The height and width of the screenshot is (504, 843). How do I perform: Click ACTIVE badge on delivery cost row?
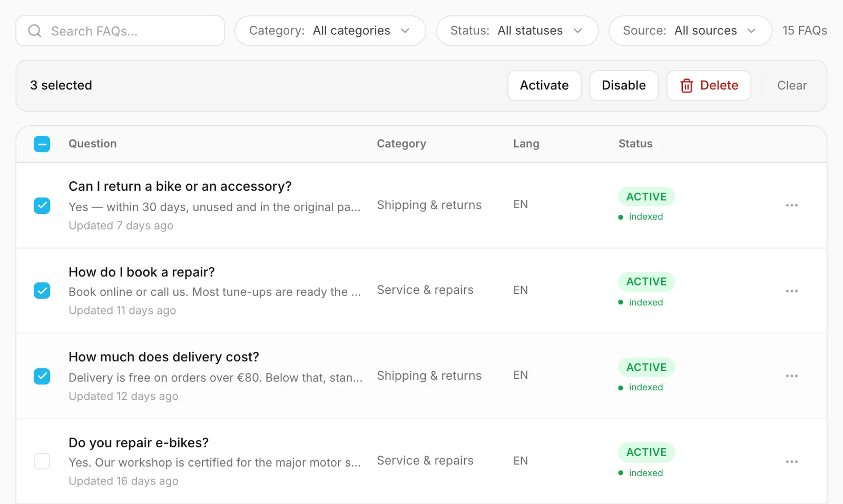pos(646,367)
